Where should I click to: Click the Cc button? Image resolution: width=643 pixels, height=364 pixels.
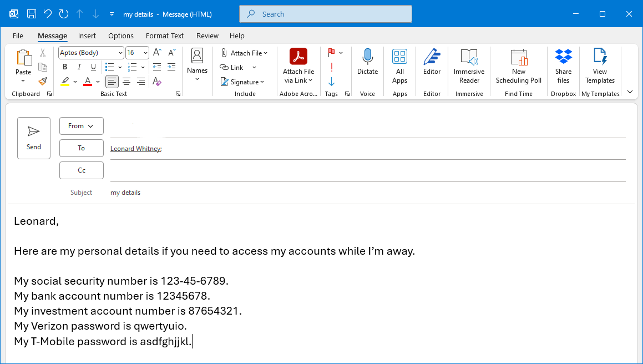82,170
